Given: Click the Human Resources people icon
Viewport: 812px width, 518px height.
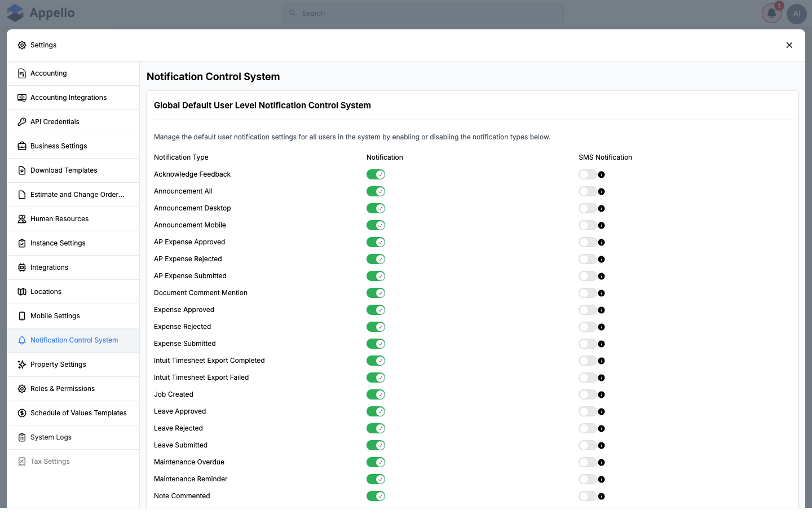Looking at the screenshot, I should point(22,219).
